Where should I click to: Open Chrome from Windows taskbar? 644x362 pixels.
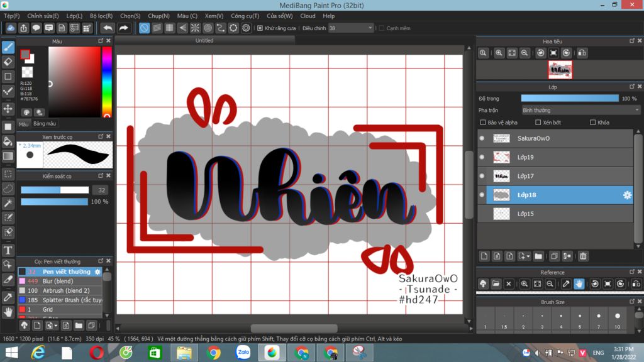pos(213,353)
